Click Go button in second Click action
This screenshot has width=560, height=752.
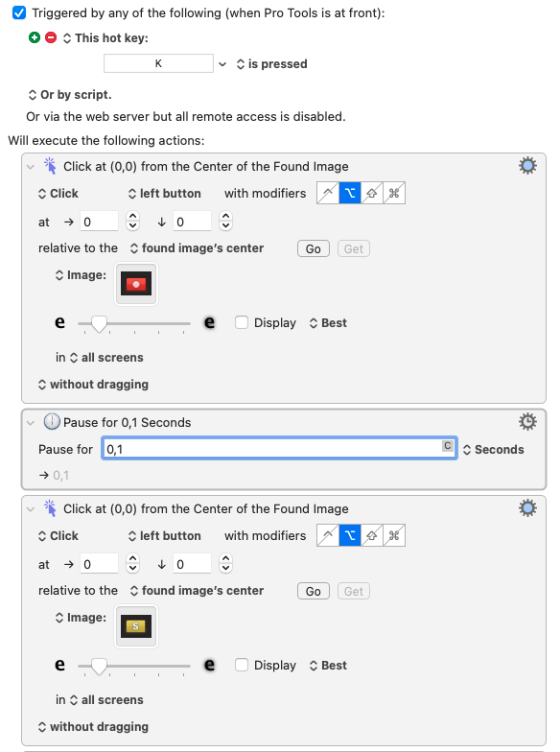313,591
